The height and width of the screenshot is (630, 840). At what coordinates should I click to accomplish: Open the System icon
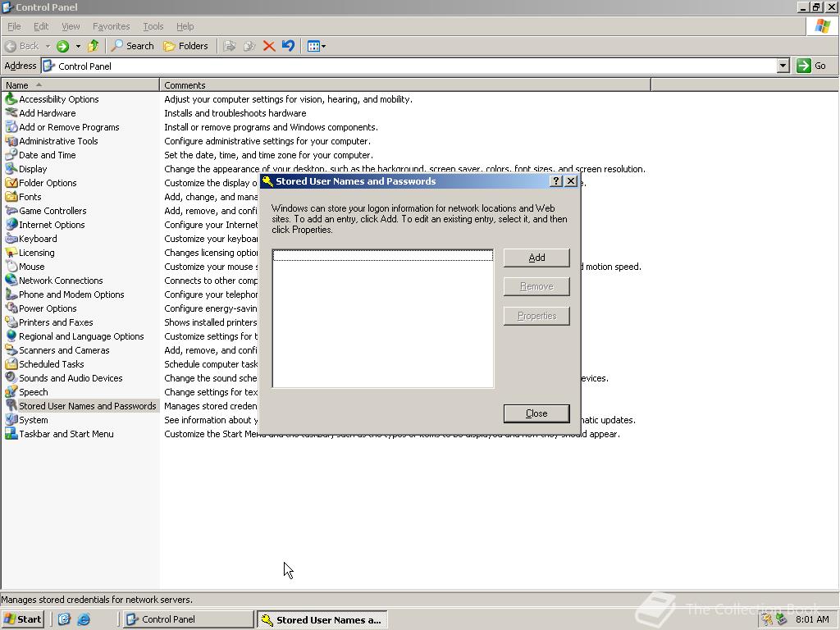pyautogui.click(x=11, y=420)
